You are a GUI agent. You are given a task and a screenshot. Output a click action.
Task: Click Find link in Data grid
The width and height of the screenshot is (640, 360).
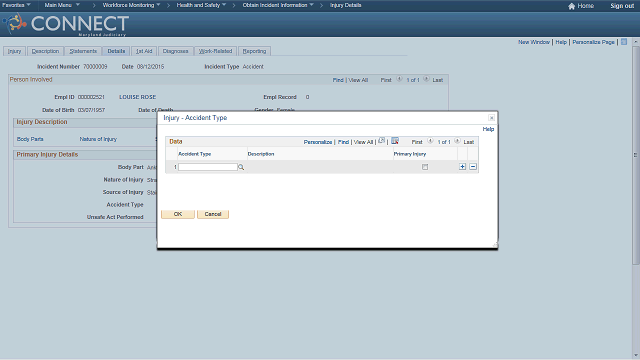tap(343, 142)
